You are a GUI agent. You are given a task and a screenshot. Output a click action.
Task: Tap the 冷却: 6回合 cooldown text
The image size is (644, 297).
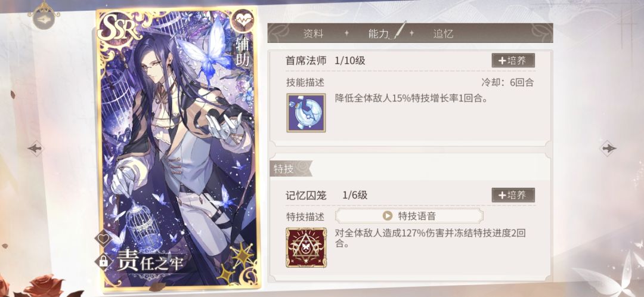click(x=507, y=82)
